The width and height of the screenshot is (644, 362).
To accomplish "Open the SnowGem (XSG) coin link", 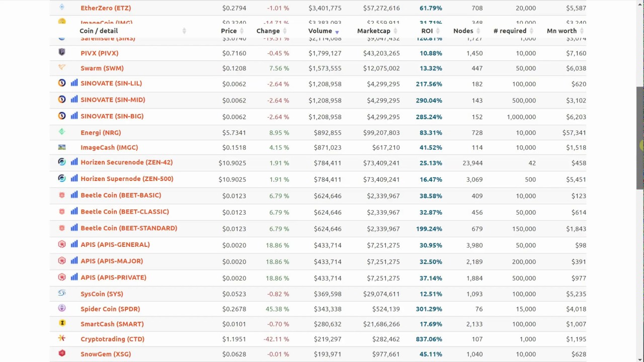I will pyautogui.click(x=106, y=354).
